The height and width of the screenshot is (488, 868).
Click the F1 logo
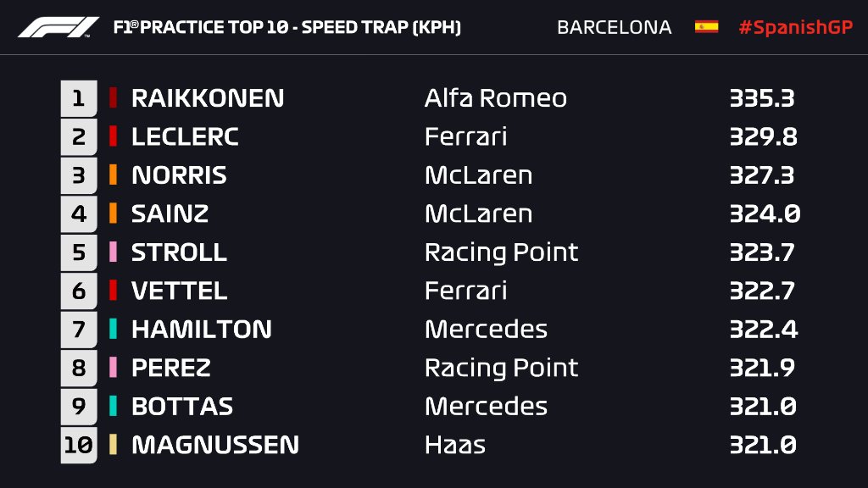tap(58, 27)
